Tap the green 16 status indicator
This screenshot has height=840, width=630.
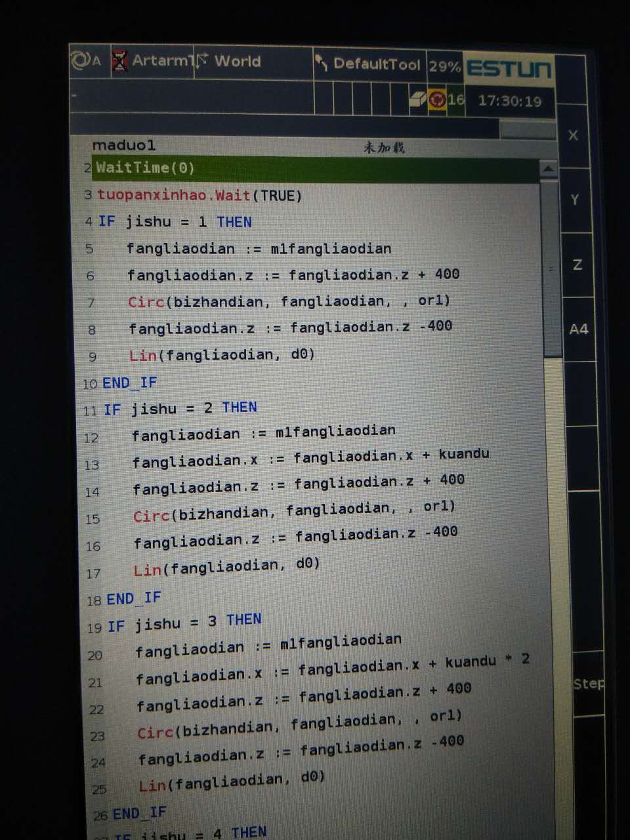tap(456, 100)
